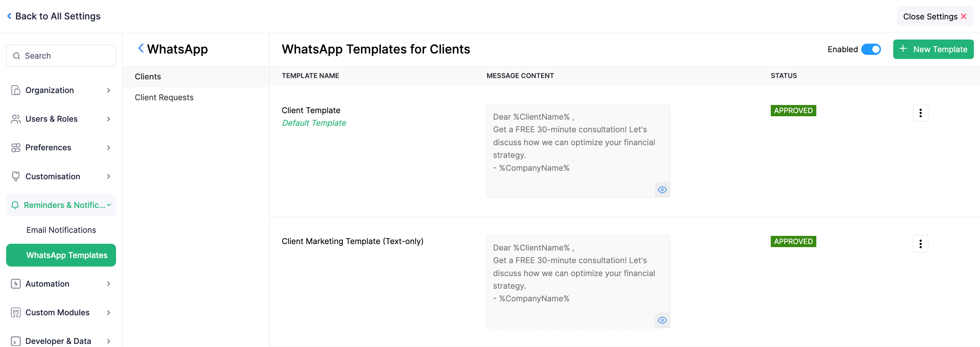
Task: Open three-dot menu for Client Marketing Template
Action: (920, 244)
